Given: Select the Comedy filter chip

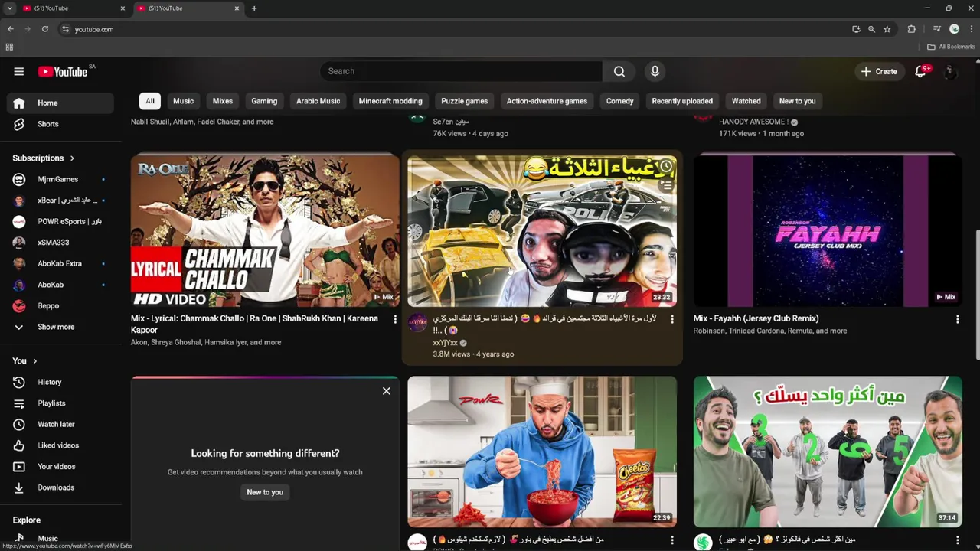Looking at the screenshot, I should click(620, 101).
